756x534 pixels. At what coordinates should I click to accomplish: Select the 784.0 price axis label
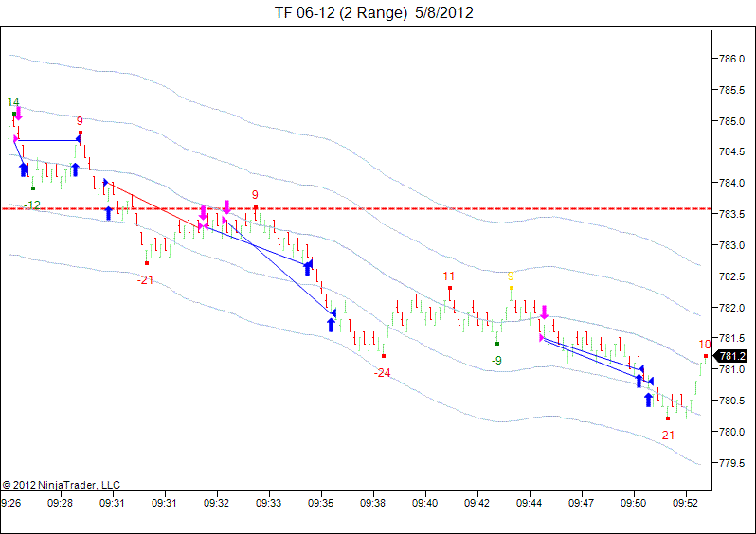point(731,183)
